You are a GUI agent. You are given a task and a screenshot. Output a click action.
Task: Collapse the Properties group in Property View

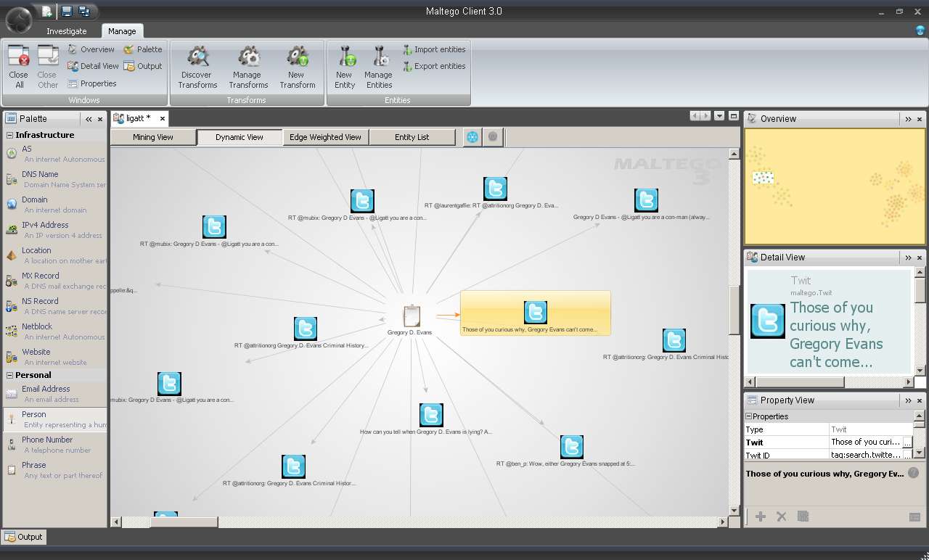pyautogui.click(x=749, y=416)
